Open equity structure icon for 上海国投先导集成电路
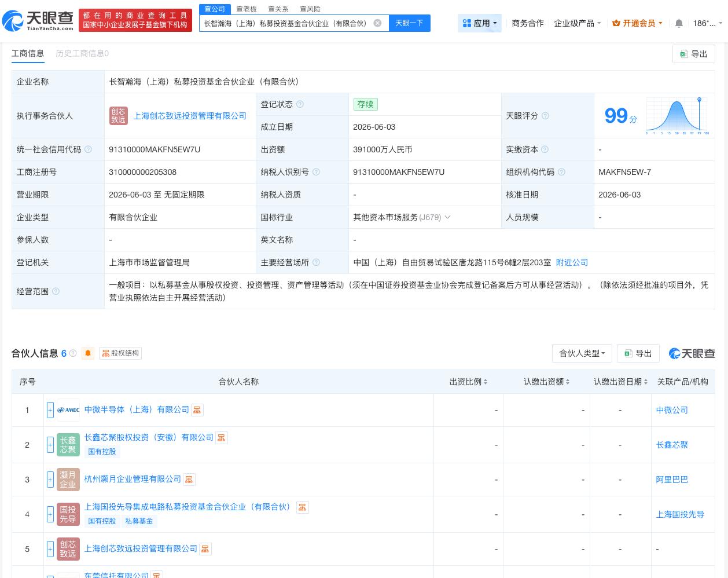Screen dimensions: 728x578 [x=302, y=507]
